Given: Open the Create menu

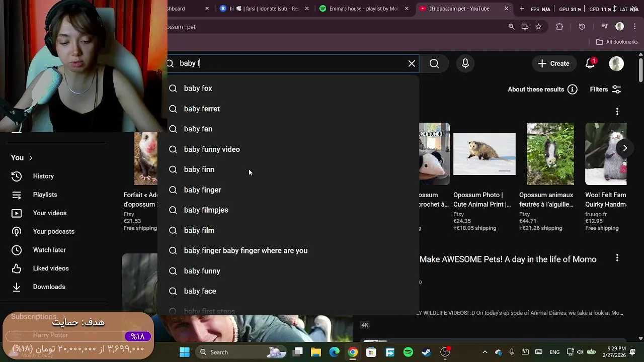Looking at the screenshot, I should coord(553,63).
